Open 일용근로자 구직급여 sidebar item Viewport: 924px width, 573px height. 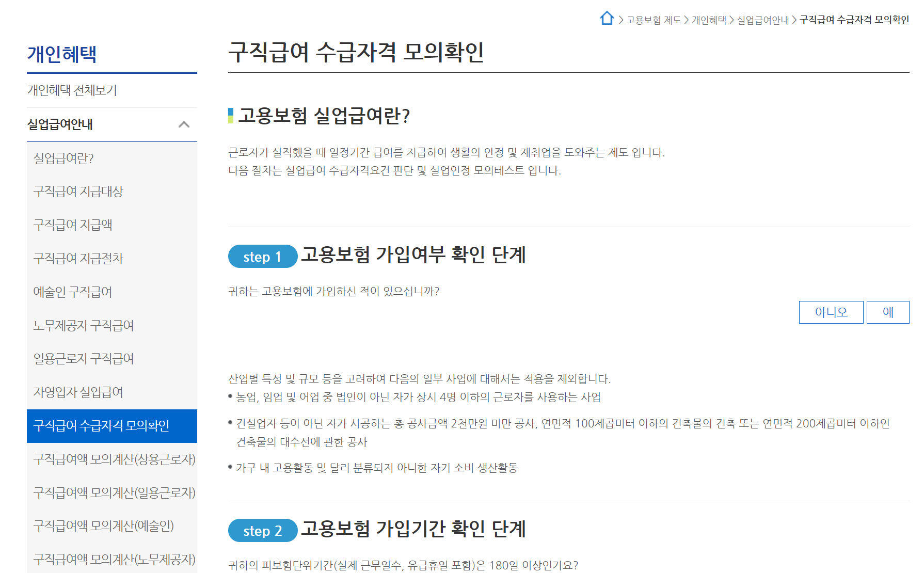pyautogui.click(x=83, y=358)
